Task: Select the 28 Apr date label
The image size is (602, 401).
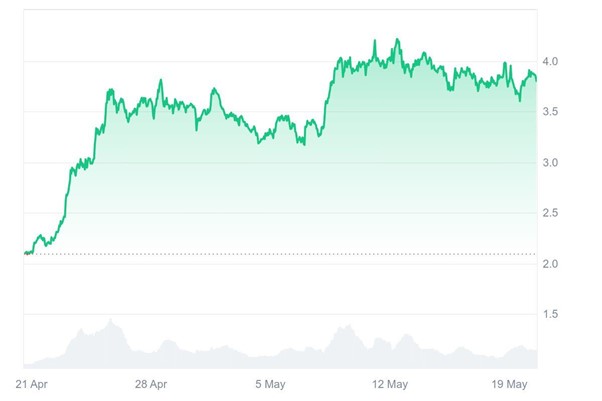Action: coord(149,384)
